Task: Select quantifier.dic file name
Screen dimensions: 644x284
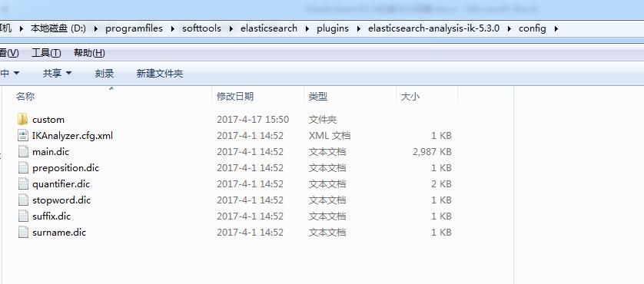Action: (x=61, y=184)
